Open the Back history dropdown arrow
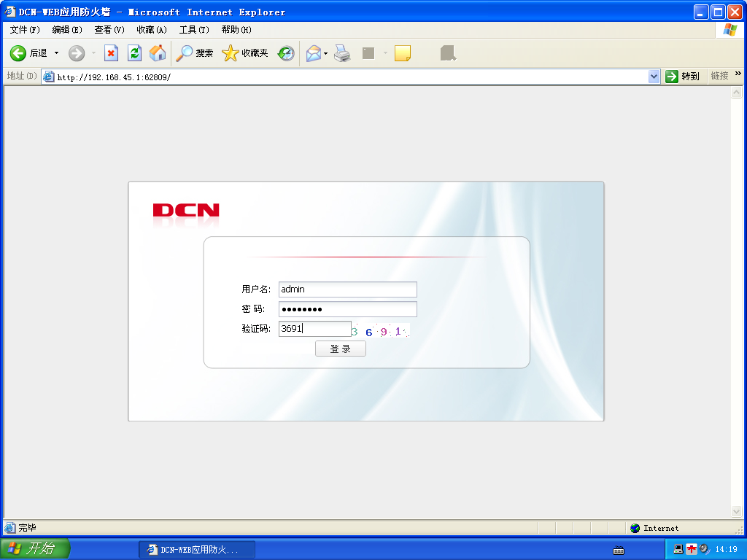The image size is (747, 560). (56, 52)
